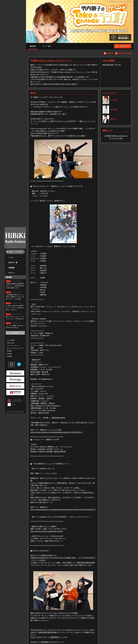Open 竹内順子のTake a Chanceラジオ！アーカイブHP link
138x644 pixels.
click(x=116, y=137)
